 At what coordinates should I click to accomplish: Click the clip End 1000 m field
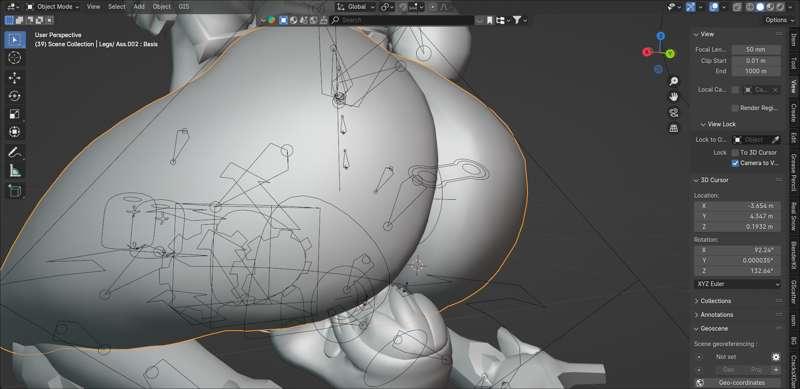(x=756, y=71)
